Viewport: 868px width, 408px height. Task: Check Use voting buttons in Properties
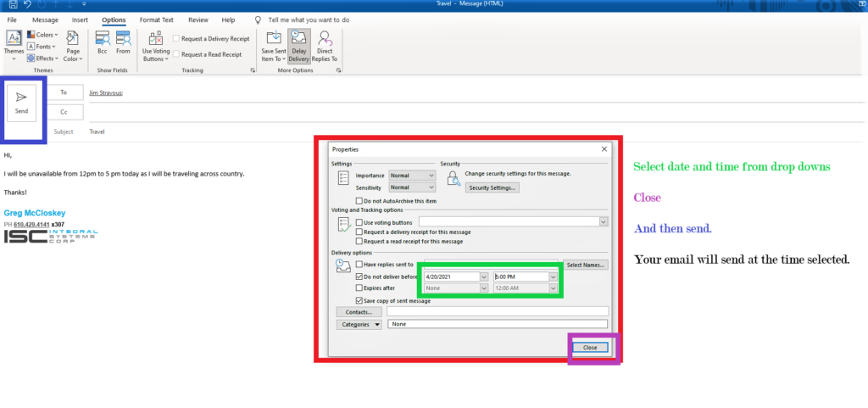click(x=359, y=222)
